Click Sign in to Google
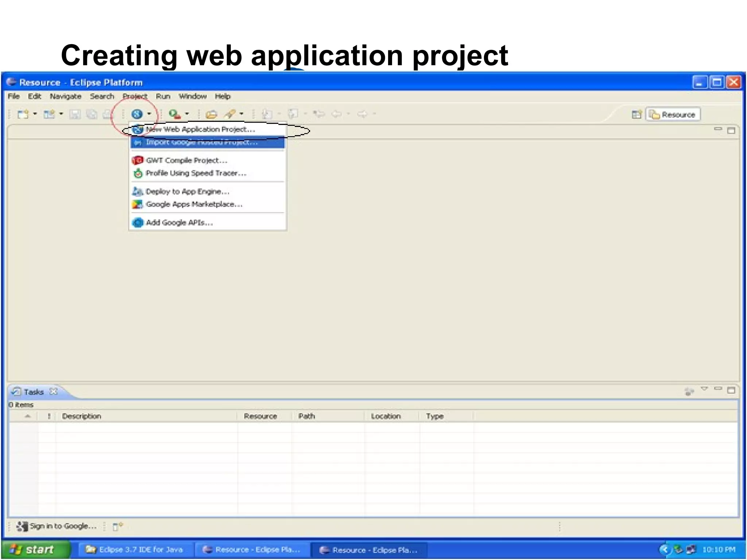 [x=57, y=526]
